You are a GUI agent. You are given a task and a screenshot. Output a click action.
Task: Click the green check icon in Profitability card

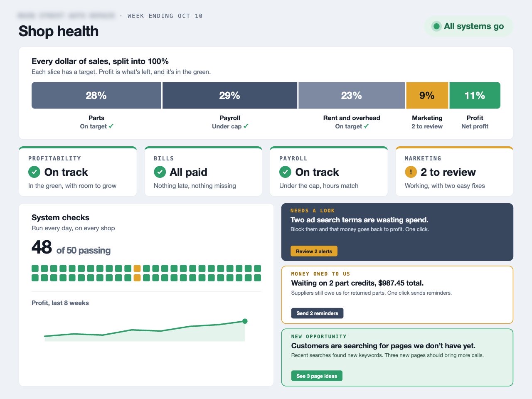point(34,172)
